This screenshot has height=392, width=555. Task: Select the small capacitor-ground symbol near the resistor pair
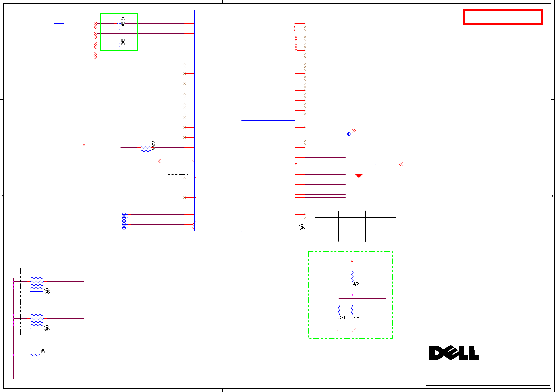click(119, 147)
